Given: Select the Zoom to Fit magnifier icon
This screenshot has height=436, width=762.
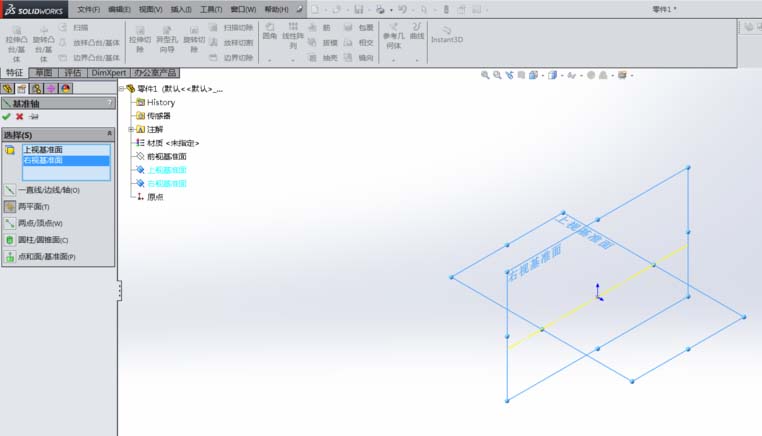Looking at the screenshot, I should coord(485,75).
